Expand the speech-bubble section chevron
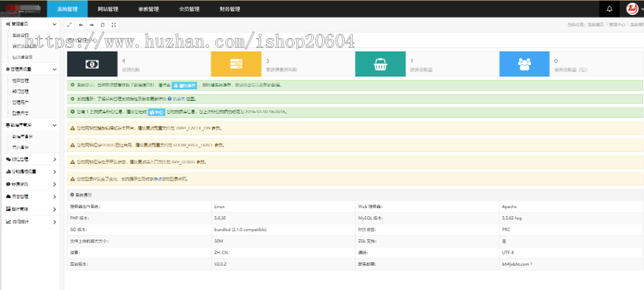This screenshot has width=644, height=290. 54,184
